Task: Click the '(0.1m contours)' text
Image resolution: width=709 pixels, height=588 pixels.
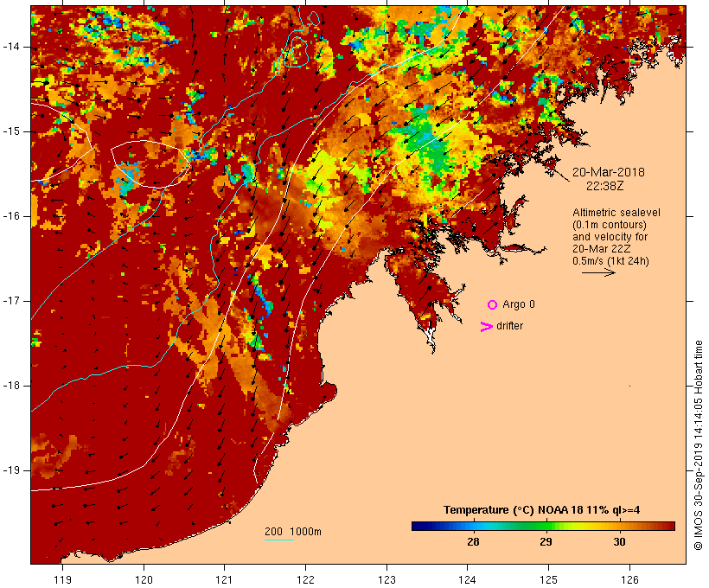Action: pyautogui.click(x=610, y=224)
